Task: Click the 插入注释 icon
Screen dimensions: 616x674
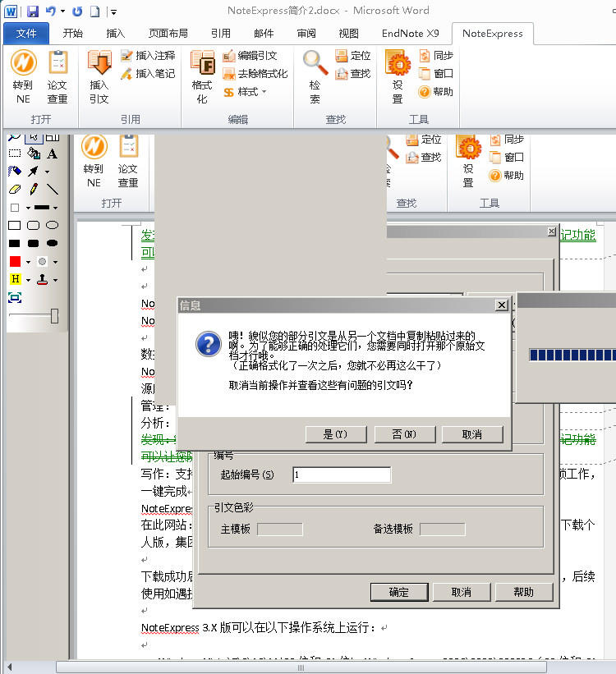Action: pos(149,56)
